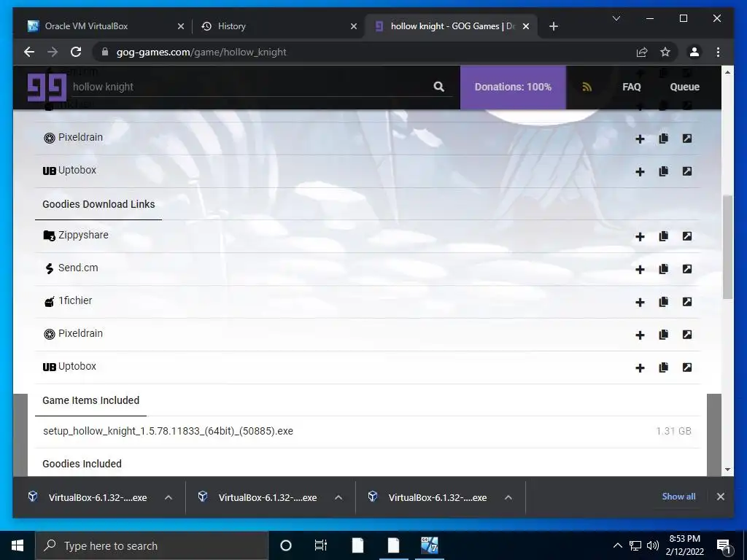Copy the Goodies Uptobox link

pyautogui.click(x=663, y=367)
